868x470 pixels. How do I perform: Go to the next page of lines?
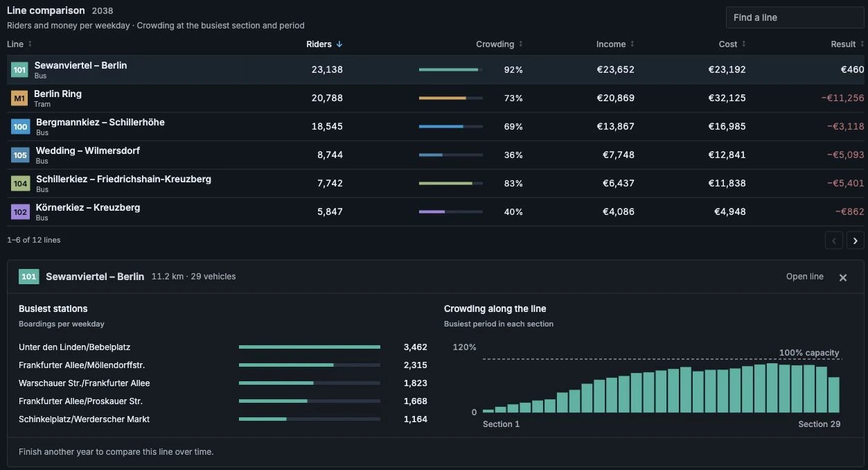click(856, 241)
